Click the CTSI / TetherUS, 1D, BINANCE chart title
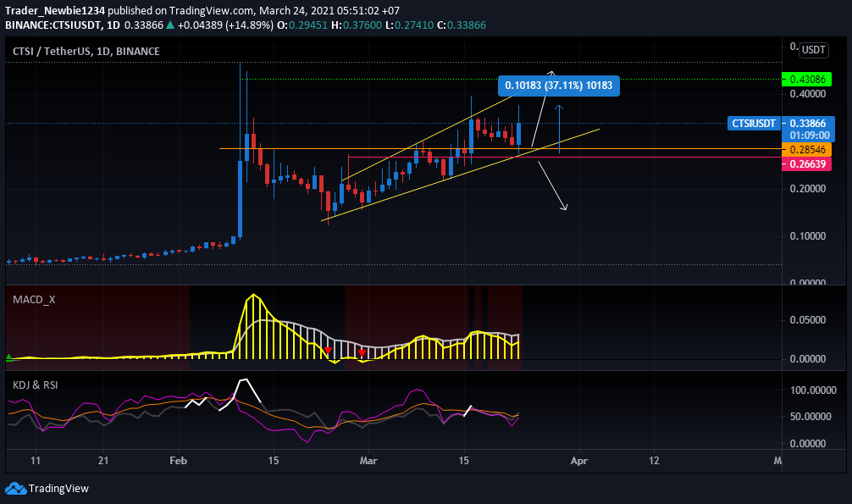Viewport: 852px width, 504px height. [86, 51]
